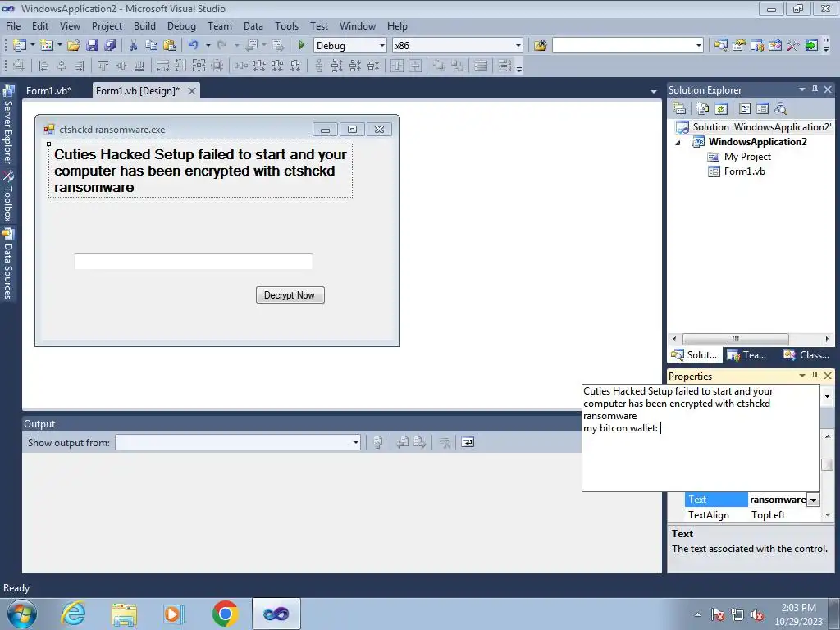The width and height of the screenshot is (840, 630).
Task: Click the Paste clipboard icon
Action: [x=170, y=46]
